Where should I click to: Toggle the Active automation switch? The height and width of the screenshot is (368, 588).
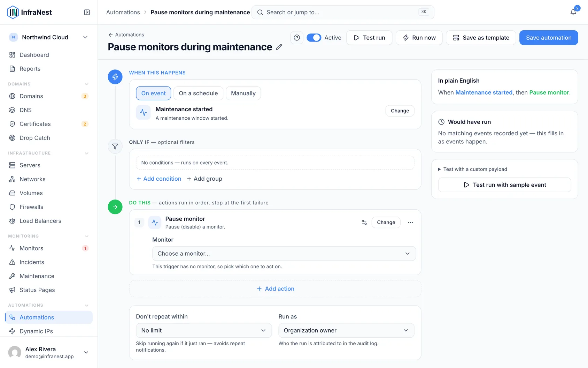pyautogui.click(x=314, y=38)
